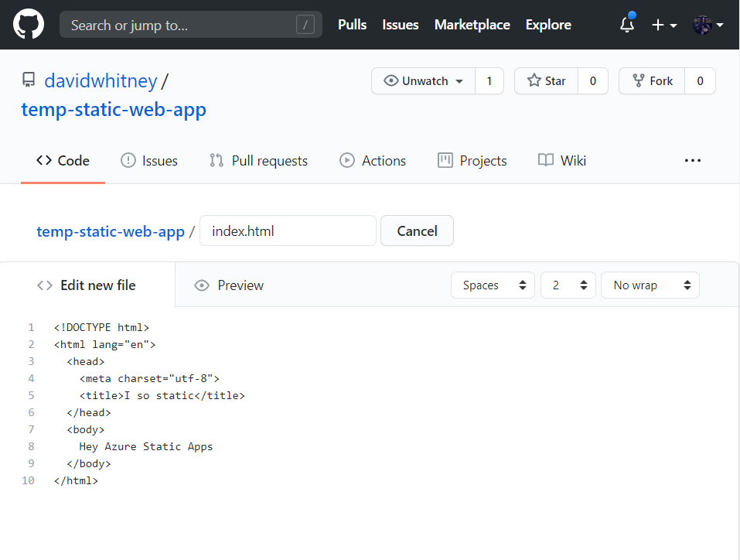Cancel creating the new file
This screenshot has width=740, height=560.
[418, 231]
